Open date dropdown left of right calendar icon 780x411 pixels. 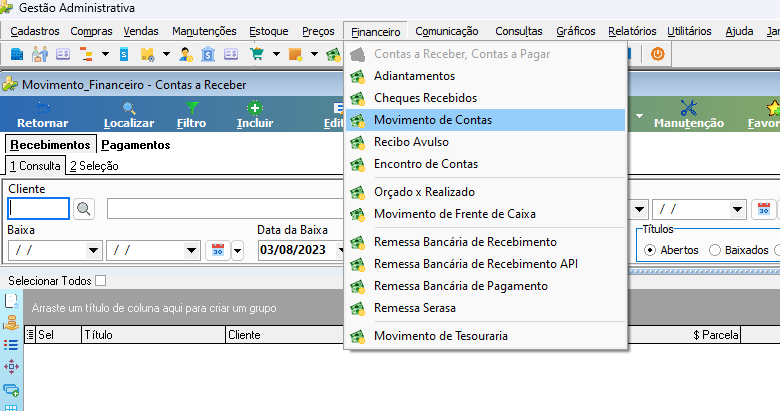point(737,209)
